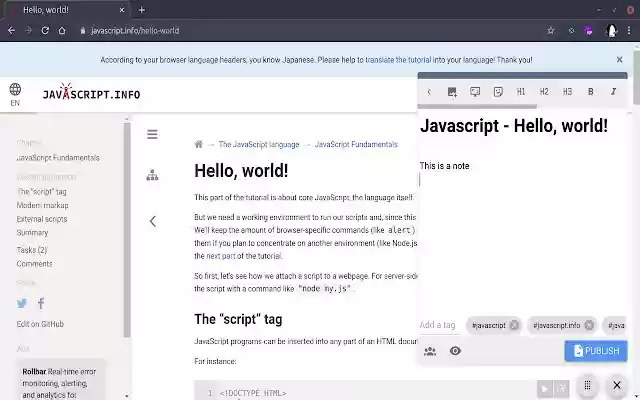Publish the note
The height and width of the screenshot is (400, 640).
596,351
